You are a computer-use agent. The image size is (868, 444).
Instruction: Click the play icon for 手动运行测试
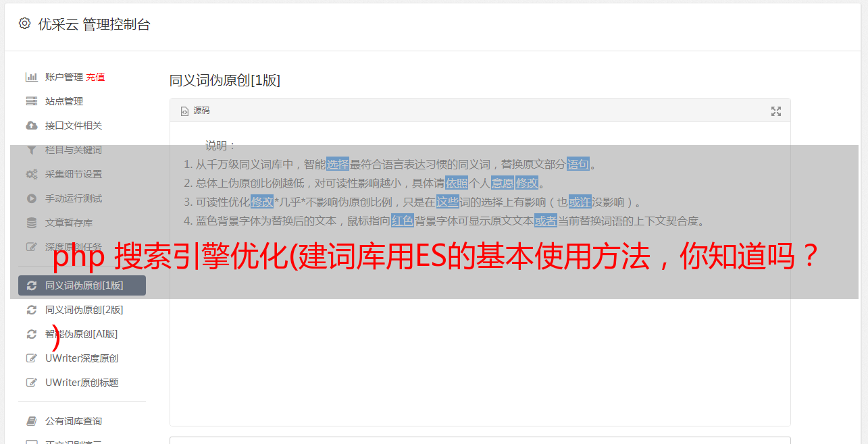[31, 198]
